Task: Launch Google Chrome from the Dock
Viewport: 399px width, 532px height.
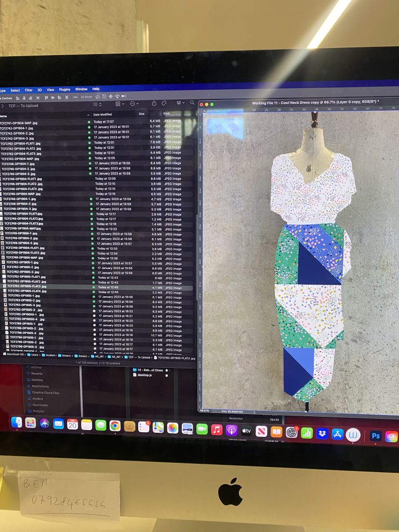Action: coord(115,426)
